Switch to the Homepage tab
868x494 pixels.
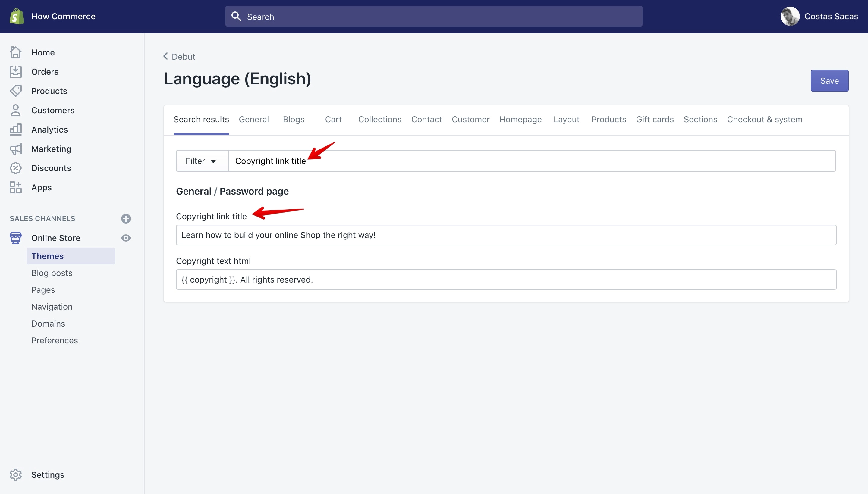click(520, 119)
